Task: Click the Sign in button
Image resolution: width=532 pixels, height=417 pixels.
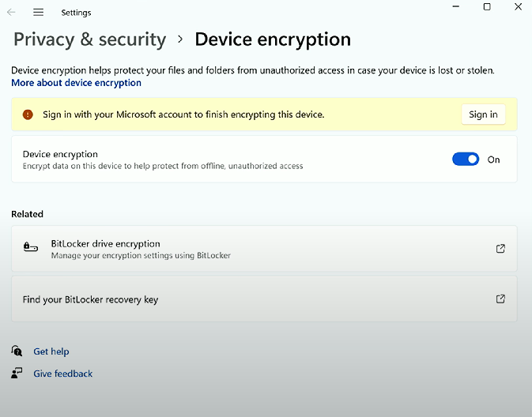Action: coord(483,115)
